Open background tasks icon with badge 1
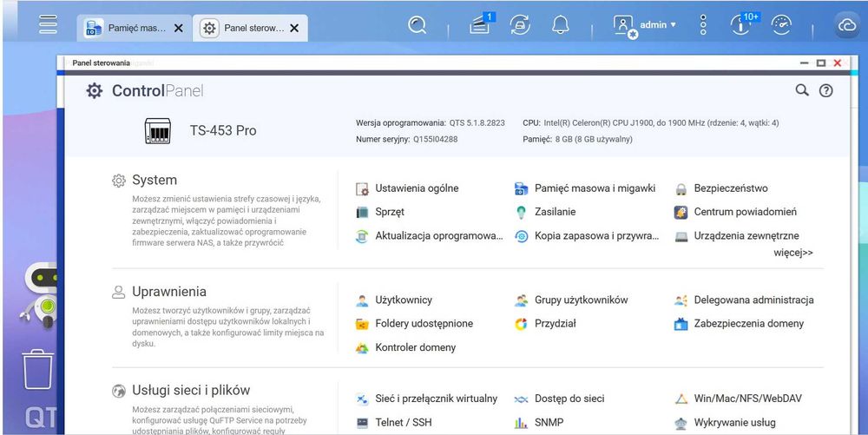The width and height of the screenshot is (868, 435). (x=481, y=24)
